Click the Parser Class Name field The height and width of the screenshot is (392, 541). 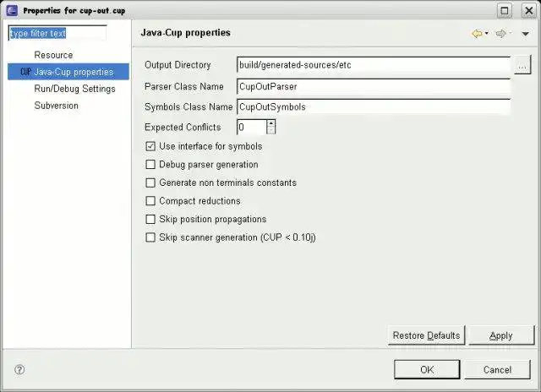pyautogui.click(x=374, y=86)
